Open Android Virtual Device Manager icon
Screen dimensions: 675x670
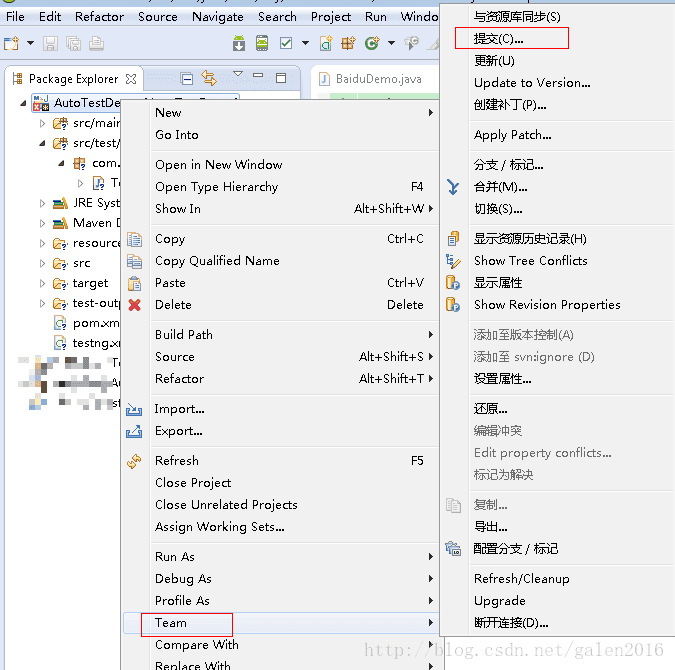(x=262, y=43)
